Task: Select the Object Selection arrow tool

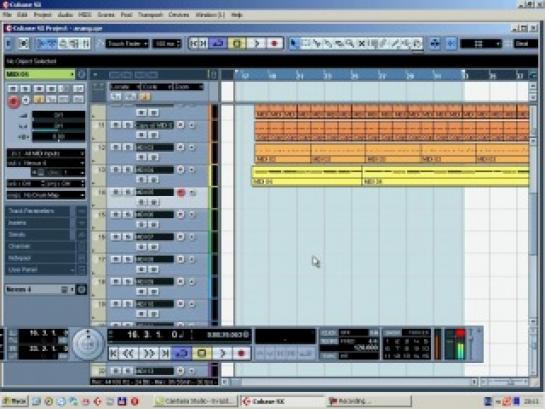Action: click(x=294, y=44)
